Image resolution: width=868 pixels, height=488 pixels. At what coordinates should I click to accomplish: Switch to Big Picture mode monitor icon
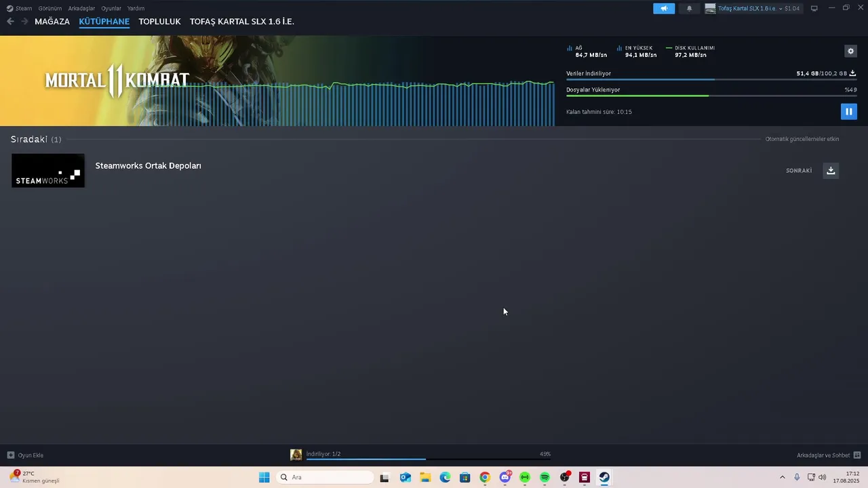(x=814, y=8)
